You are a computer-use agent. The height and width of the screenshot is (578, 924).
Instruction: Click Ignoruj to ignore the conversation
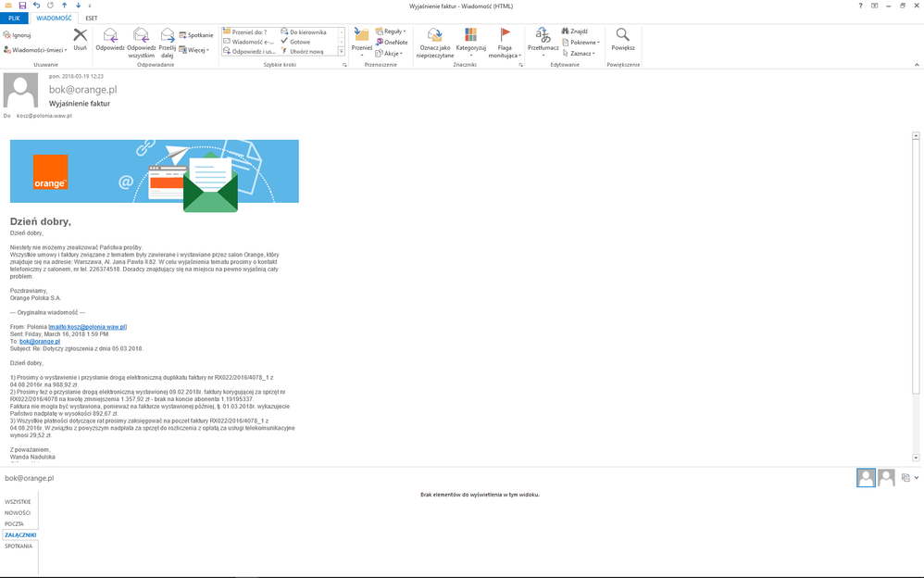coord(17,35)
